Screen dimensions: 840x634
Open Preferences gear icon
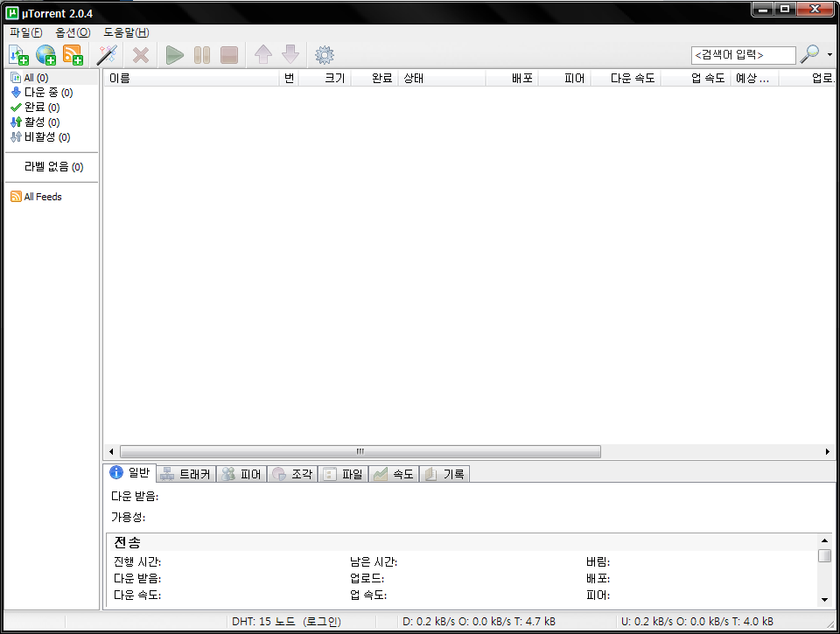click(x=325, y=54)
